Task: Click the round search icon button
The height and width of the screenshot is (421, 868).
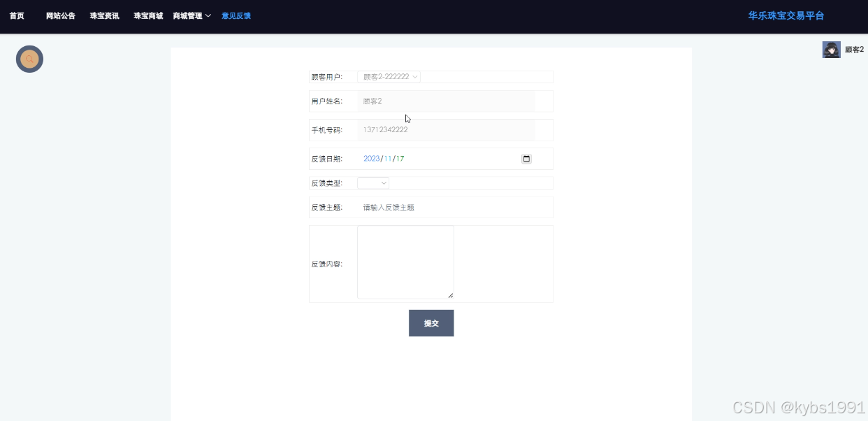Action: click(x=29, y=59)
